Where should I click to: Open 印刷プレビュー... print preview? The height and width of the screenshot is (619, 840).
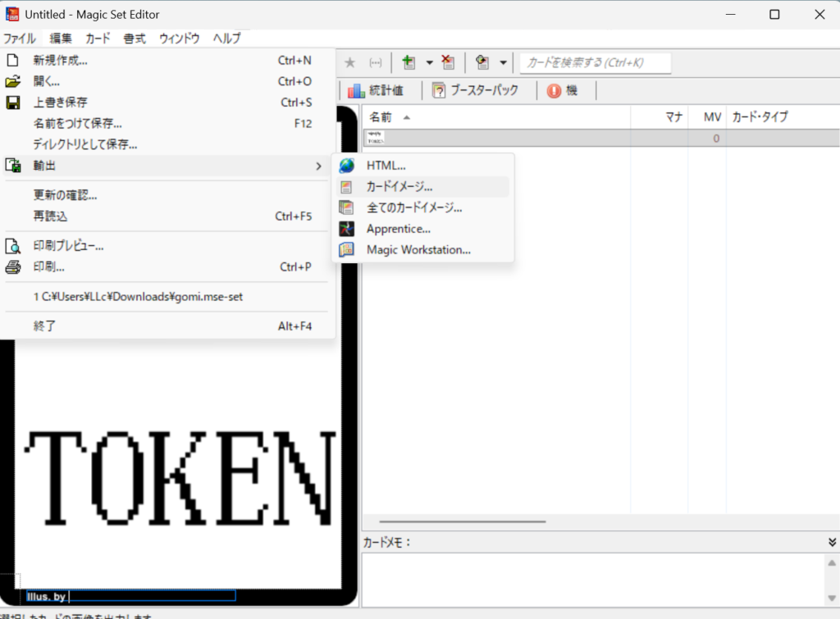pos(68,246)
